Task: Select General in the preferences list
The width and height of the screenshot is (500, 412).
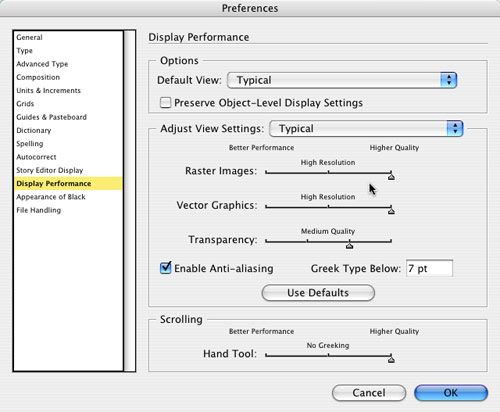Action: point(29,37)
